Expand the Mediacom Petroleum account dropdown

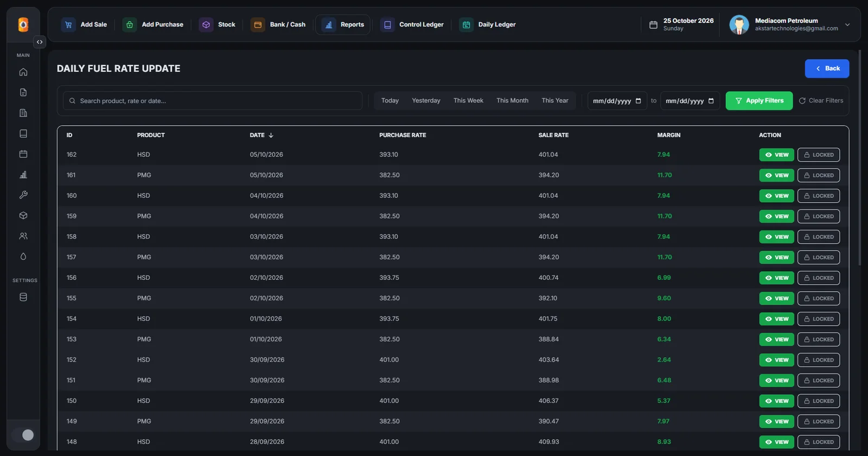[x=847, y=25]
